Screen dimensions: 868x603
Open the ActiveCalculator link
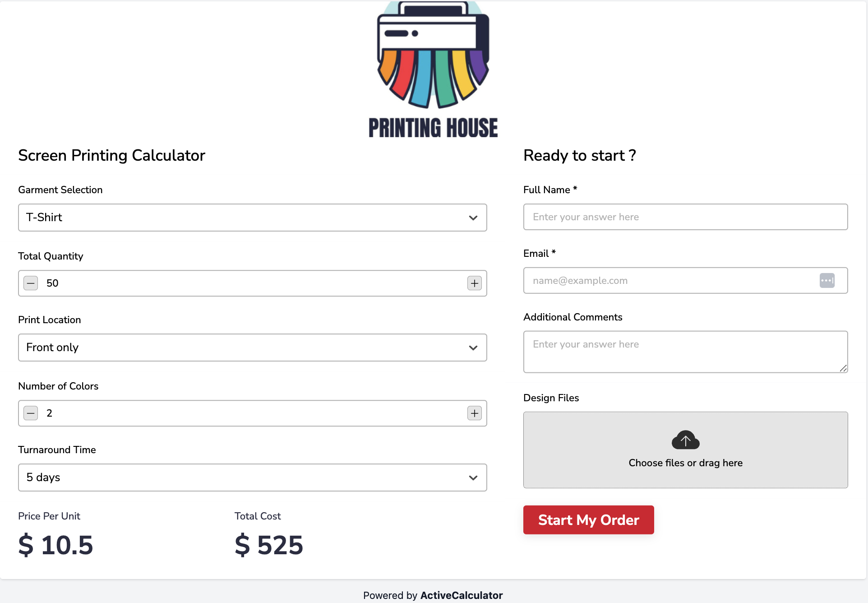461,595
